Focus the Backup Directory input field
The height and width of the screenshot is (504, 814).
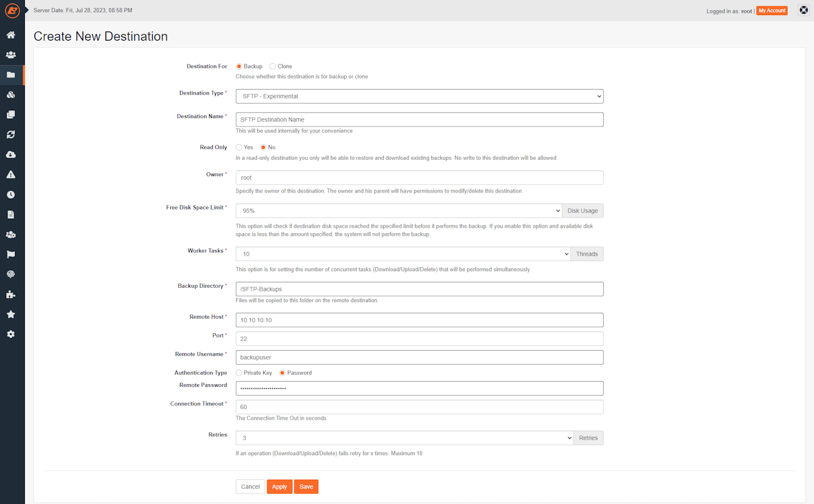tap(419, 289)
